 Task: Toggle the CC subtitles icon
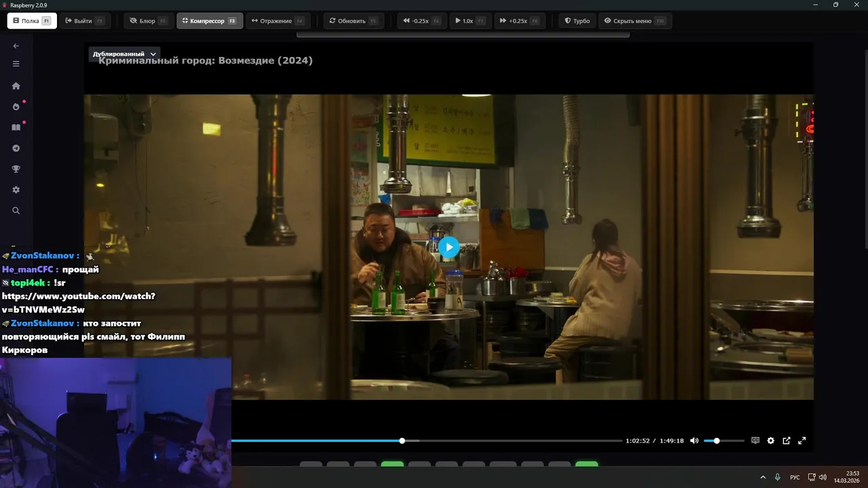[x=755, y=441]
